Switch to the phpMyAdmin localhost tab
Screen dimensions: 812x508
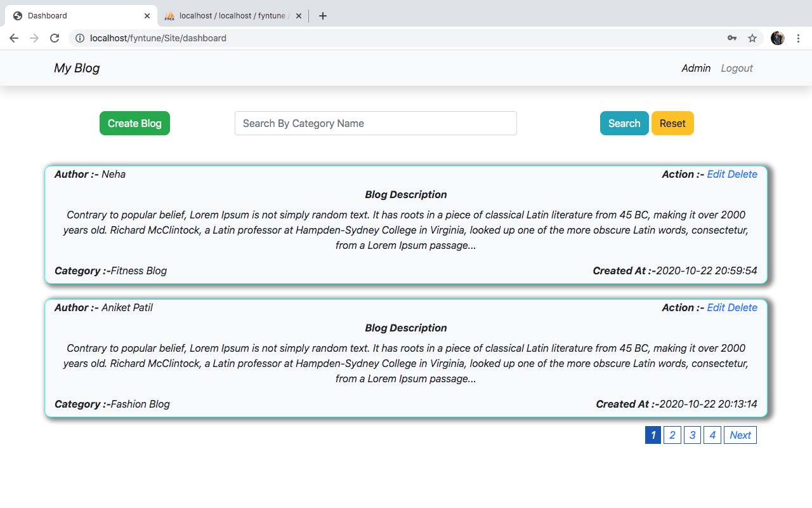(232, 16)
